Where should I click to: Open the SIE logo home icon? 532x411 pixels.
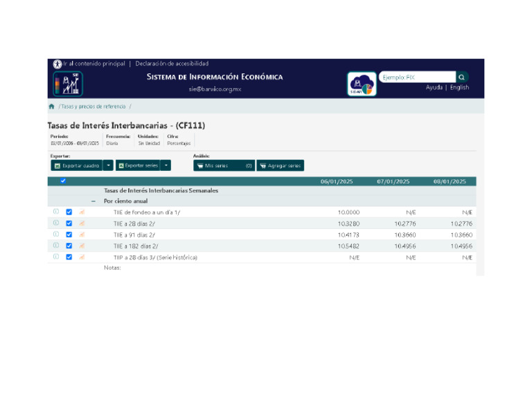(68, 84)
